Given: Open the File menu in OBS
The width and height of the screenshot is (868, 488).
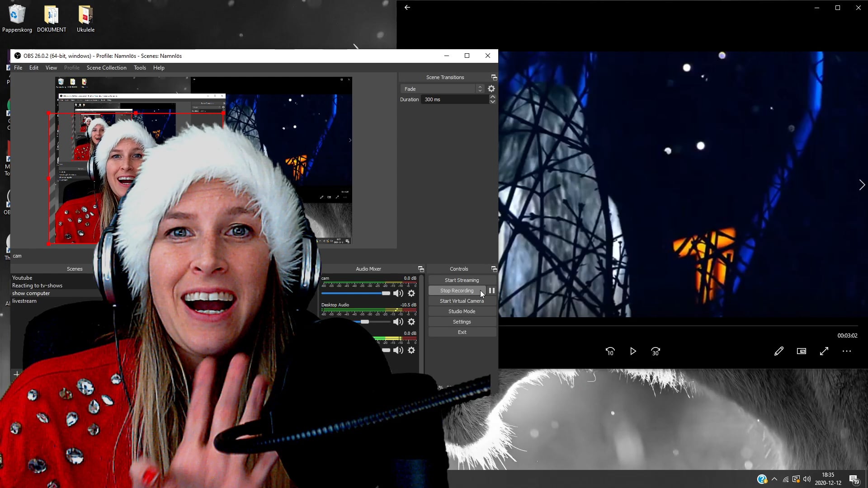Looking at the screenshot, I should tap(18, 68).
